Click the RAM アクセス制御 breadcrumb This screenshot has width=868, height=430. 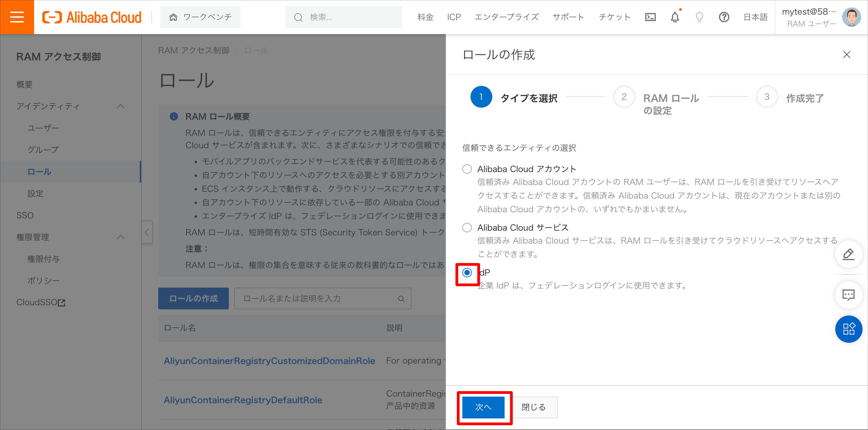194,50
